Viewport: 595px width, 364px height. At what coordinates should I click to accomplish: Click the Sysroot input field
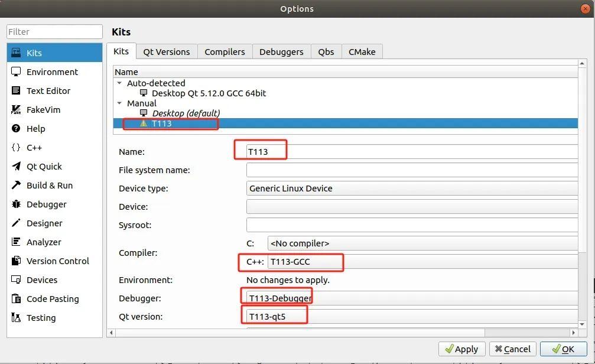pyautogui.click(x=412, y=225)
